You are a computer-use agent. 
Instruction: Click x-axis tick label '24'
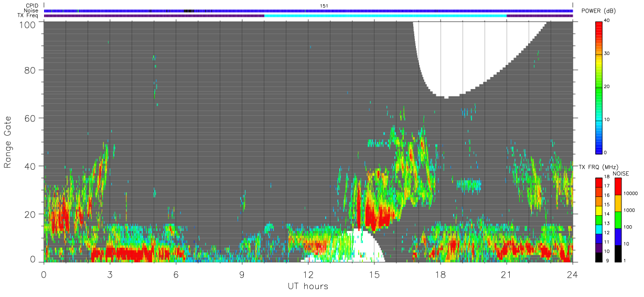pos(572,274)
